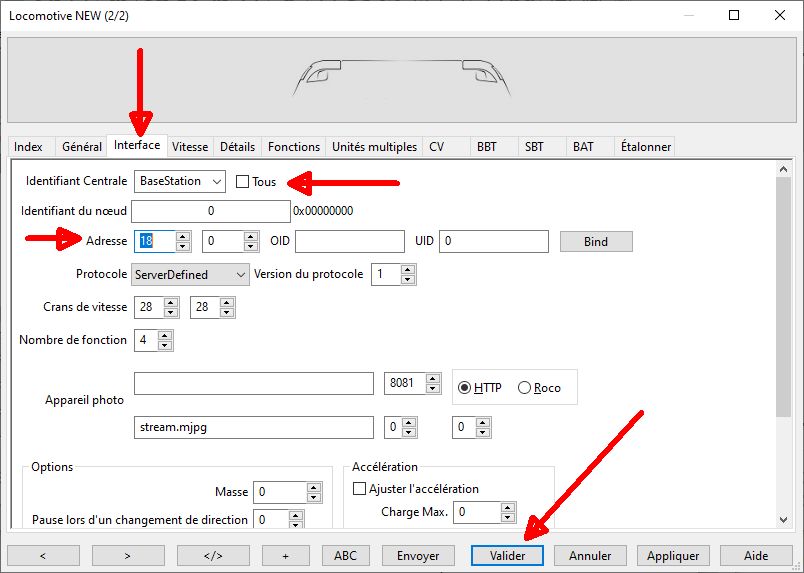804x573 pixels.
Task: Enable the Tous checkbox
Action: pyautogui.click(x=242, y=182)
